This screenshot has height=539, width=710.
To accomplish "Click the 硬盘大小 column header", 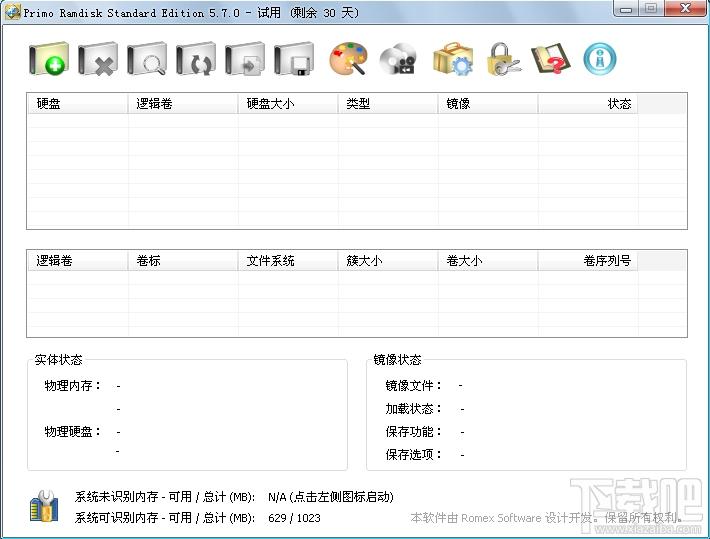I will (288, 104).
